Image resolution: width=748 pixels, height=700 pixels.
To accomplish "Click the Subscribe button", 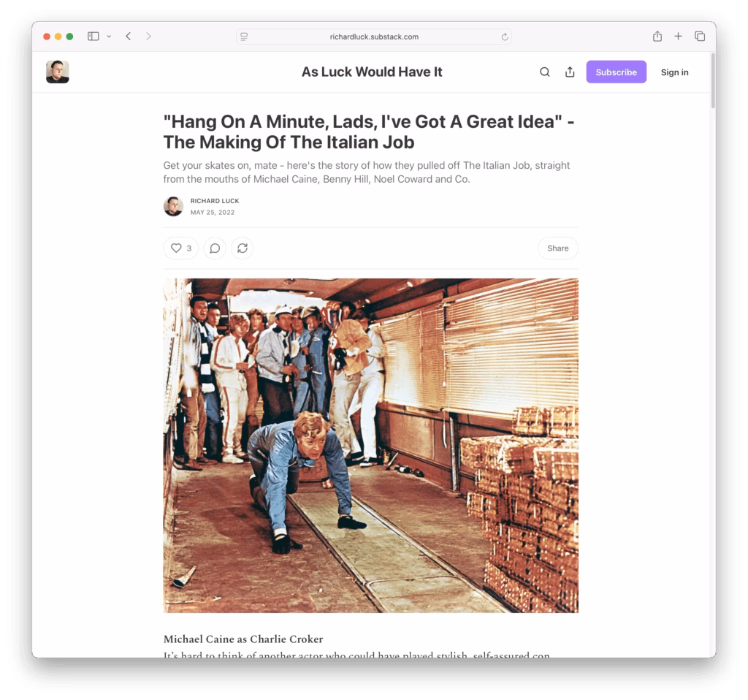I will pyautogui.click(x=616, y=72).
